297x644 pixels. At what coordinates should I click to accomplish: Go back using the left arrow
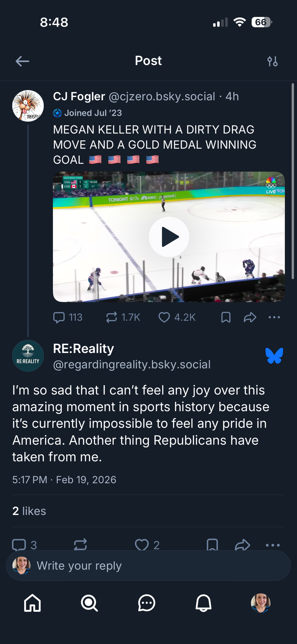click(22, 61)
